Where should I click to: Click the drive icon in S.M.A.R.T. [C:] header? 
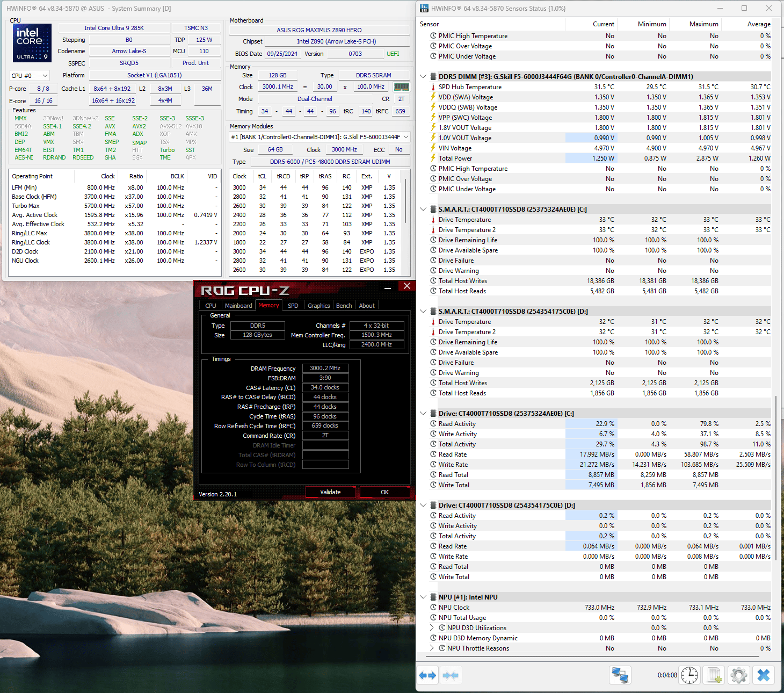pyautogui.click(x=433, y=210)
